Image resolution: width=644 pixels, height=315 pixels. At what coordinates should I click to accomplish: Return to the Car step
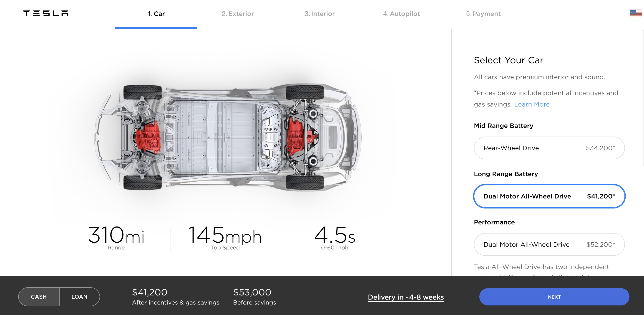(x=156, y=14)
